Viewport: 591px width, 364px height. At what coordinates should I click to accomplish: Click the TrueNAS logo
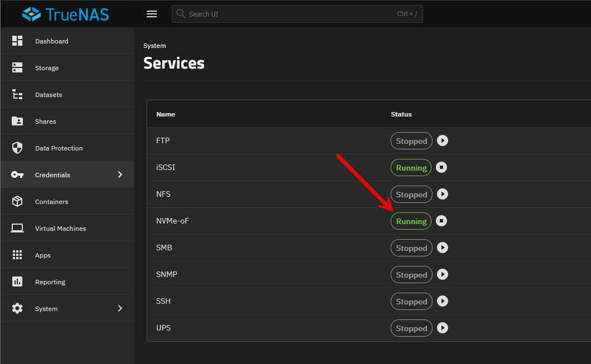pyautogui.click(x=66, y=14)
